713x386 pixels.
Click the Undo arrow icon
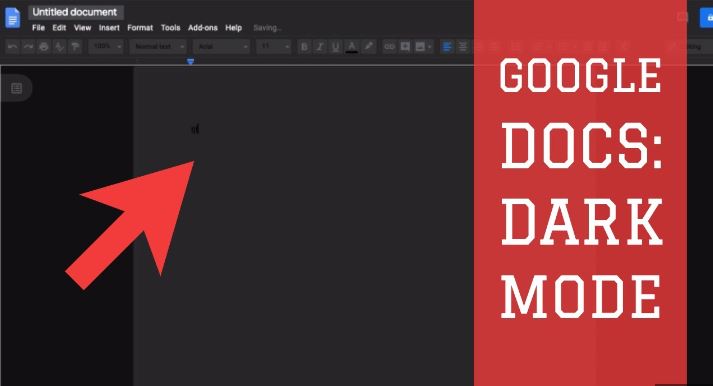point(13,46)
